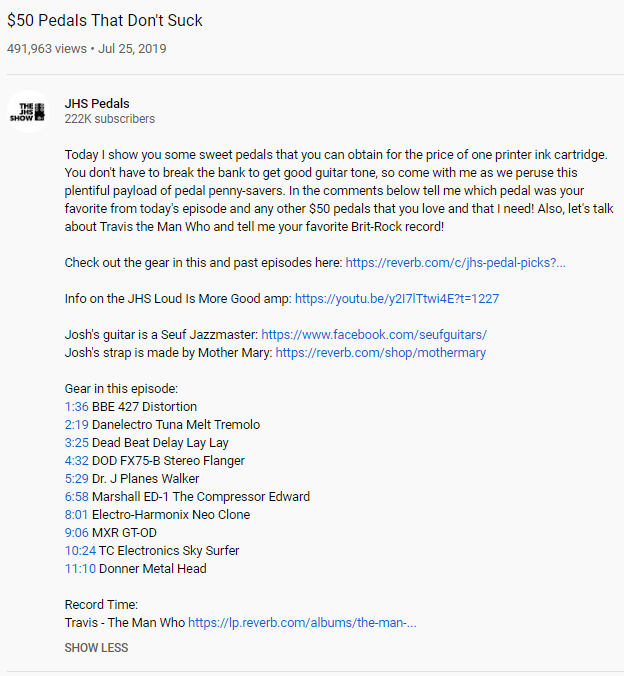Jump to 1:36 BBE 427 Distortion

coord(76,407)
